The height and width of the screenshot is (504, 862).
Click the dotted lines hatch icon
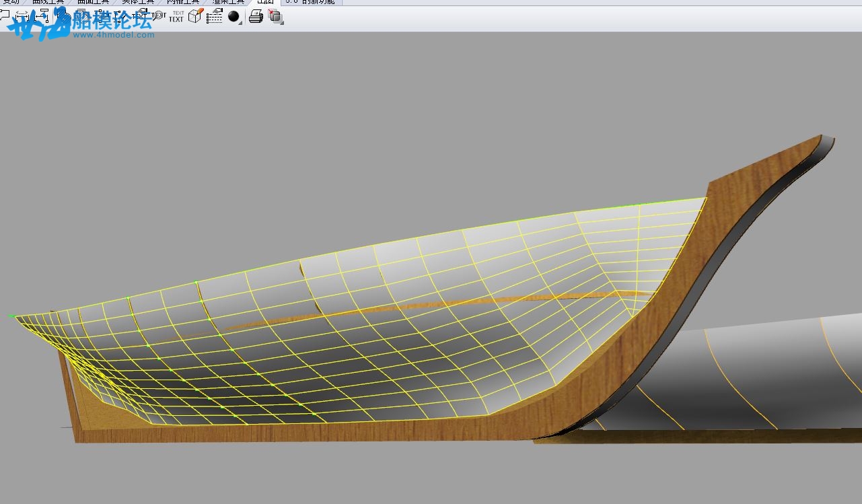214,16
